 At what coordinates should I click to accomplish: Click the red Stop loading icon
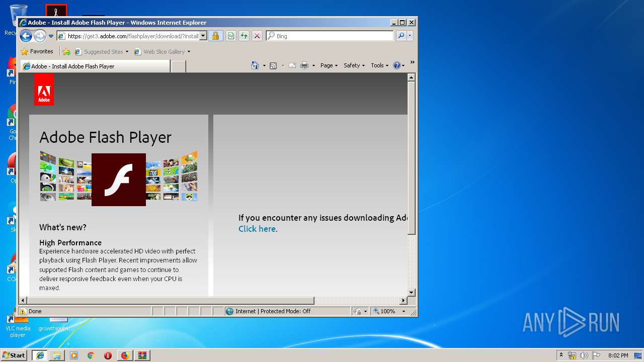pyautogui.click(x=257, y=36)
